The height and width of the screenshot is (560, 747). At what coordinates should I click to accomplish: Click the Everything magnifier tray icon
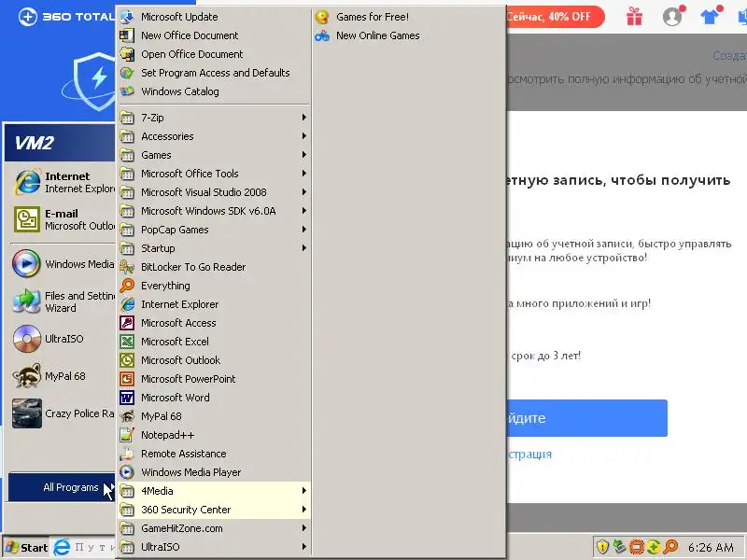(x=670, y=547)
